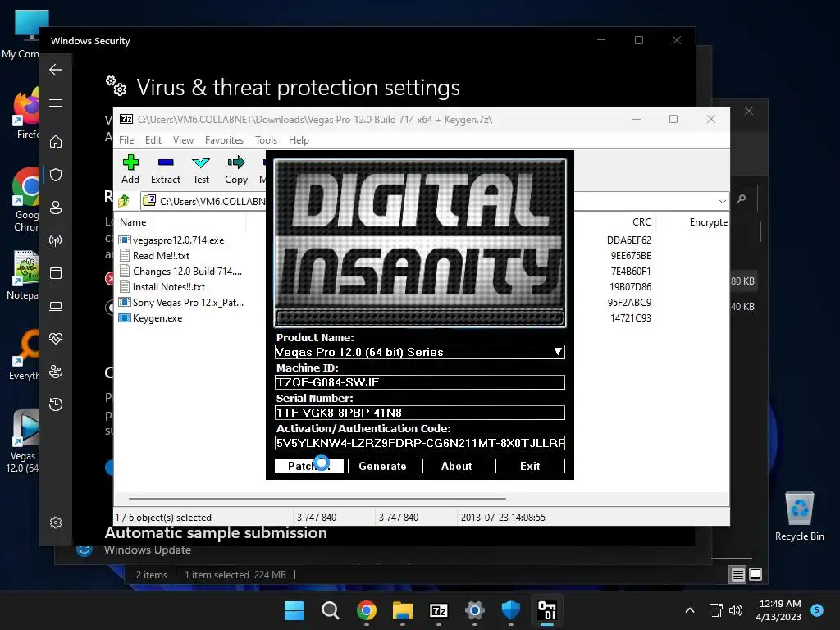
Task: Click the Activation/Authentication Code field
Action: (x=419, y=443)
